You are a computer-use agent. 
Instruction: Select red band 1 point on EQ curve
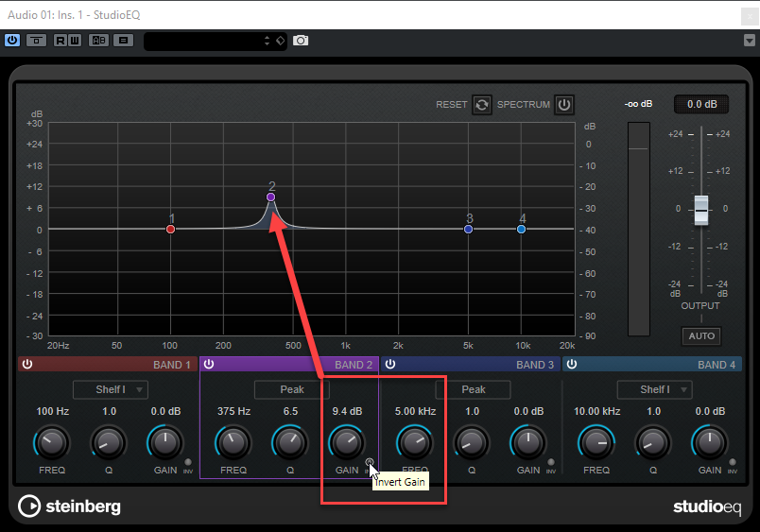pos(170,230)
